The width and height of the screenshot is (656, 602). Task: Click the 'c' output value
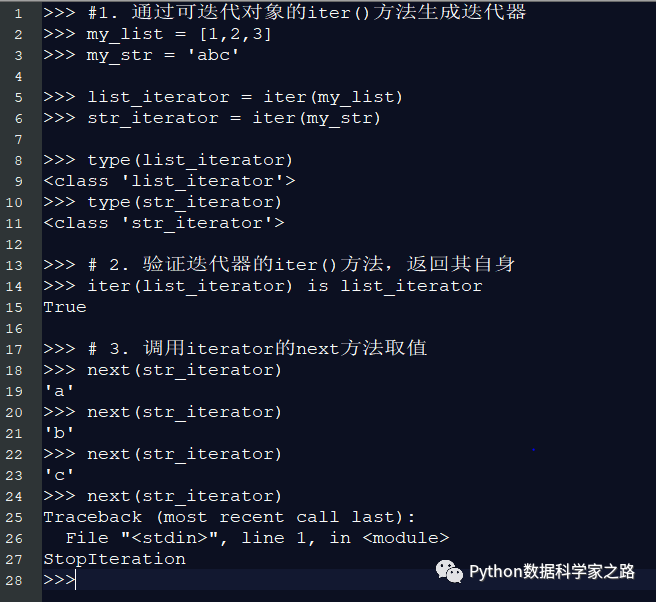coord(59,475)
